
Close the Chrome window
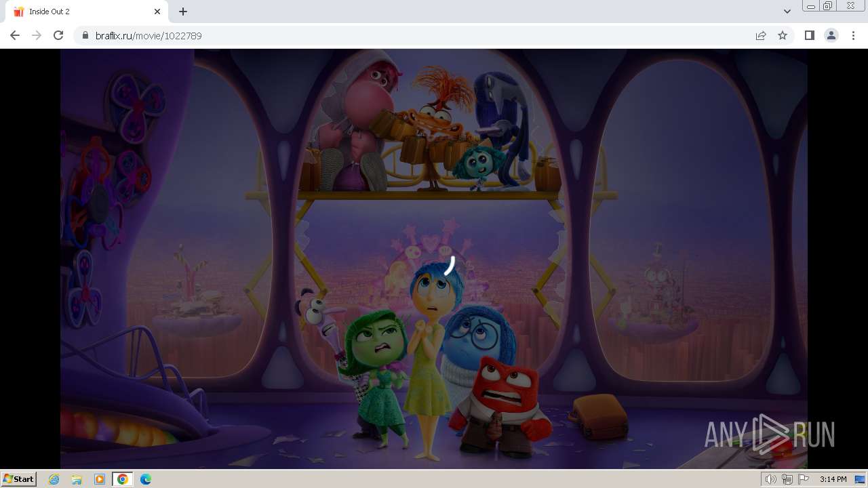tap(850, 6)
